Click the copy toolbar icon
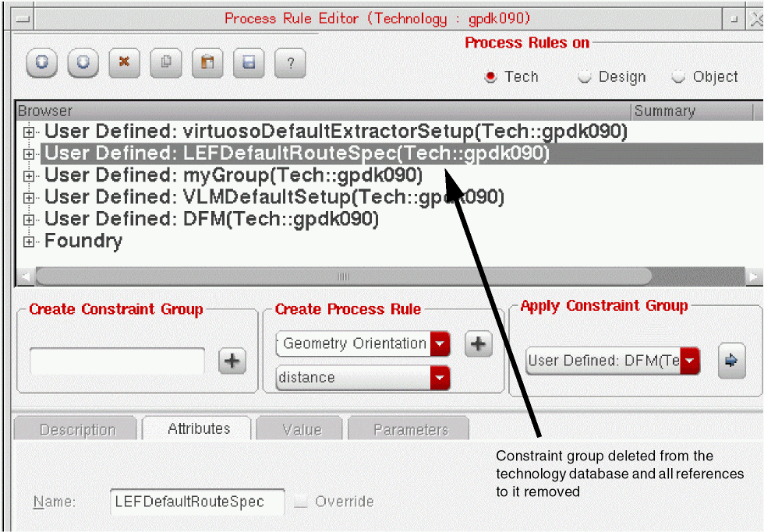This screenshot has width=764, height=532. click(x=166, y=63)
